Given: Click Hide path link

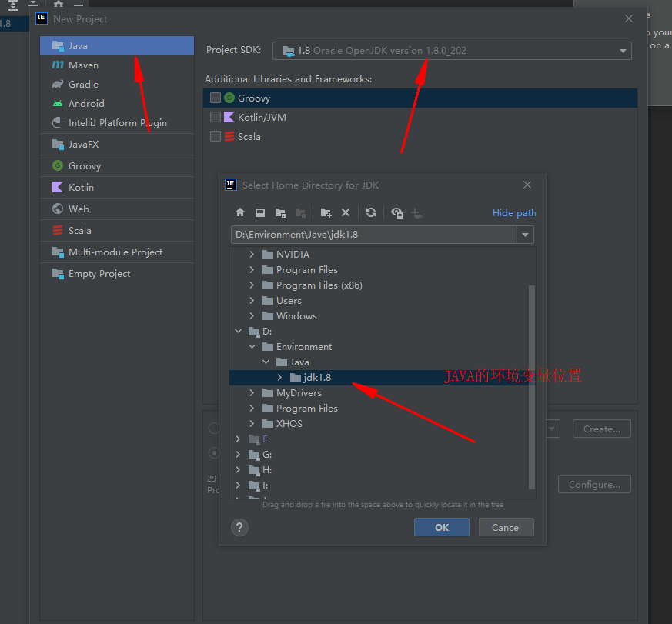Looking at the screenshot, I should coord(514,213).
